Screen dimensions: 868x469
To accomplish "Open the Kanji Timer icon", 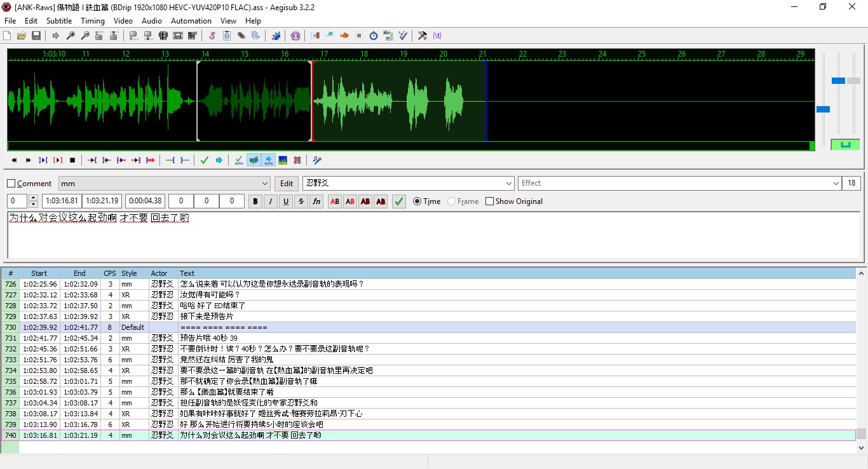I will point(388,36).
